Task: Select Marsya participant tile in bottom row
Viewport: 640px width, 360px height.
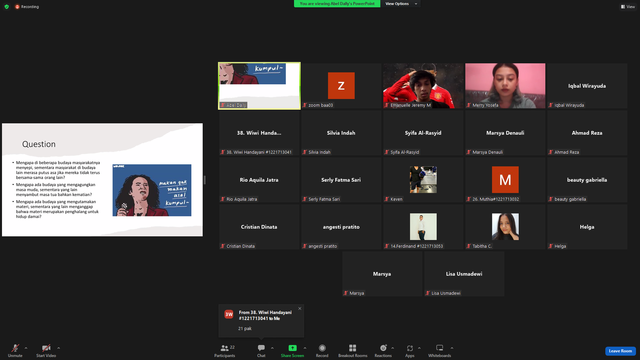Action: [382, 273]
